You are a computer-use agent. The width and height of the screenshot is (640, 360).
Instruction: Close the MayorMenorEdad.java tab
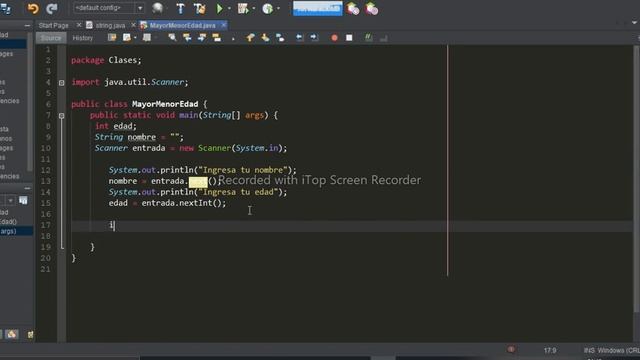point(224,25)
